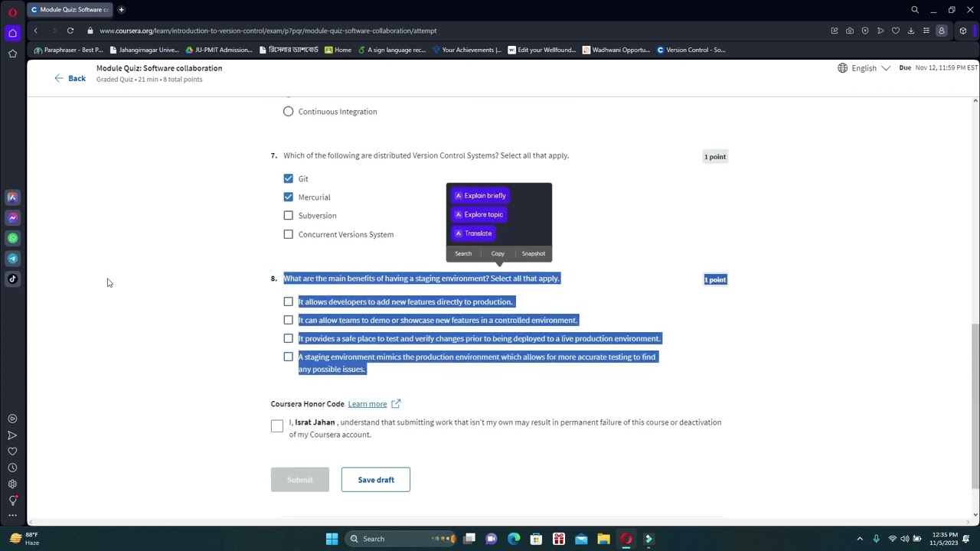The width and height of the screenshot is (980, 551).
Task: Show hidden system tray icons chevron
Action: (860, 539)
